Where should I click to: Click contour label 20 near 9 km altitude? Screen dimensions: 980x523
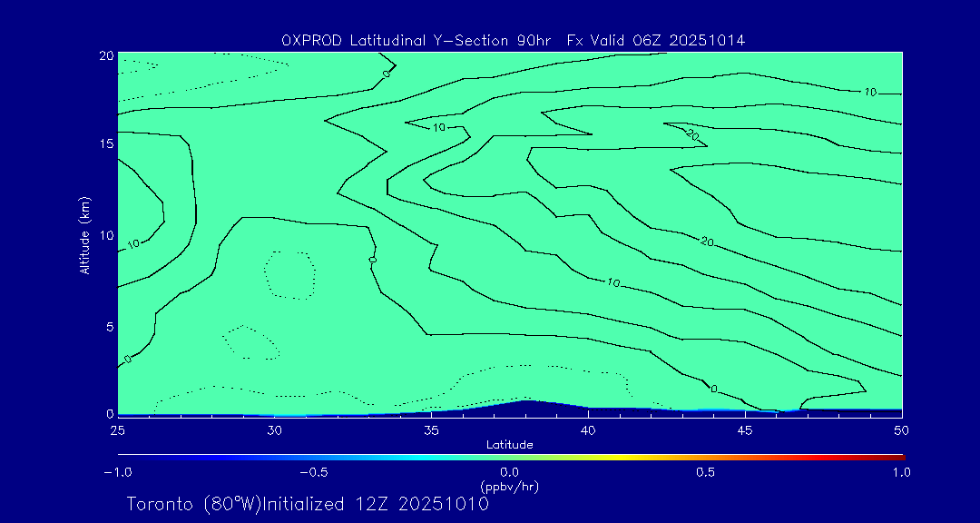[x=707, y=242]
